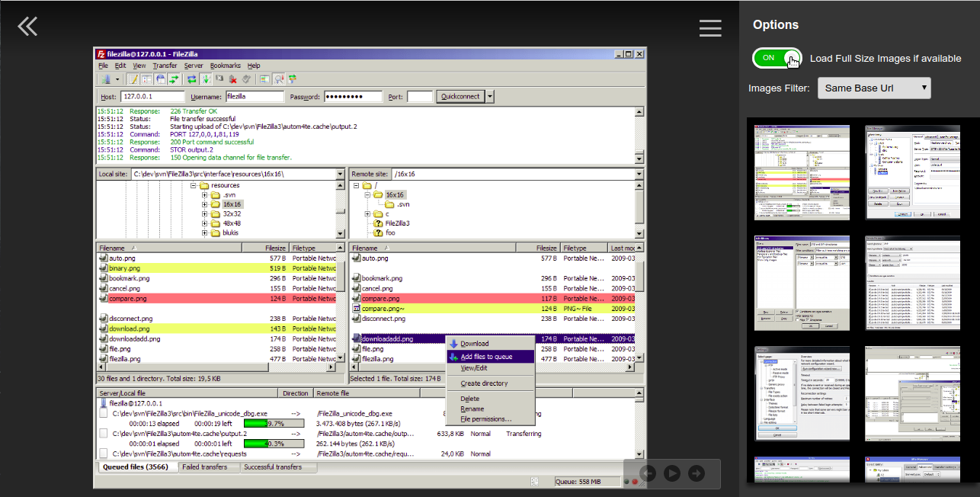Screen dimensions: 980x497
Task: Click the cancel current operation icon
Action: [x=219, y=78]
